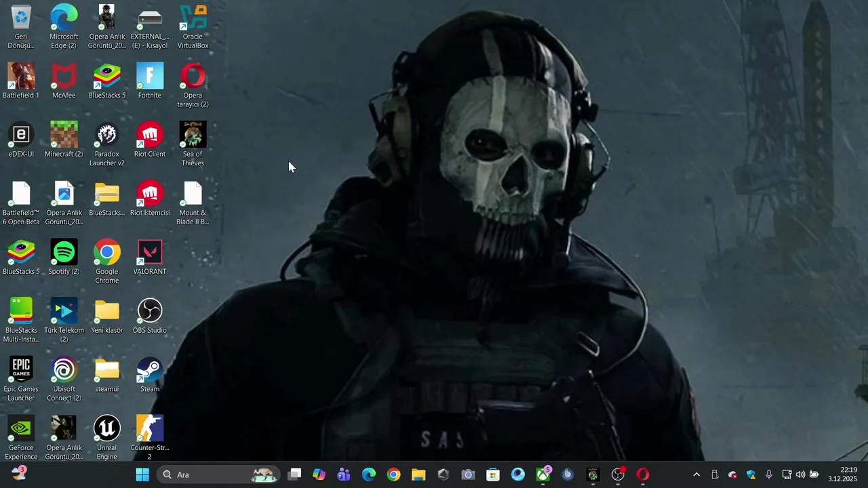Launch VALORANT desktop shortcut
This screenshot has width=868, height=488.
tap(150, 258)
